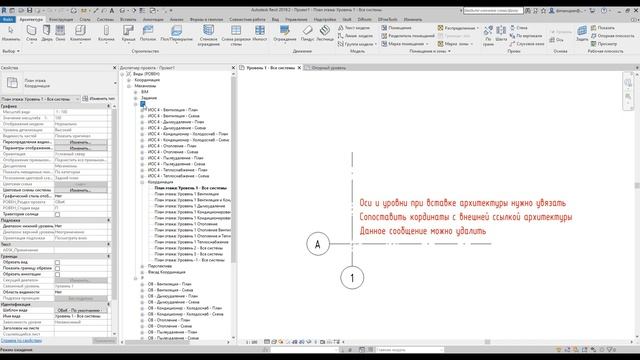Select the Railing (Ограждение) tool
The height and width of the screenshot is (360, 640).
[284, 33]
